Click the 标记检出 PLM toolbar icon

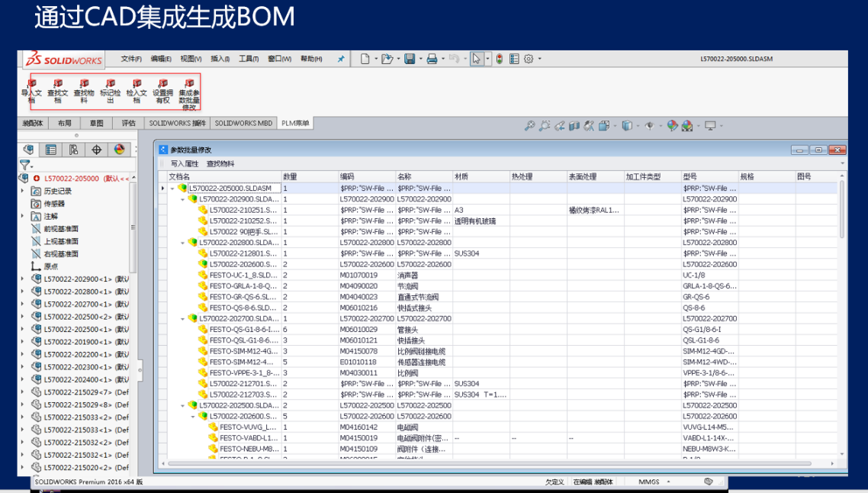click(110, 83)
